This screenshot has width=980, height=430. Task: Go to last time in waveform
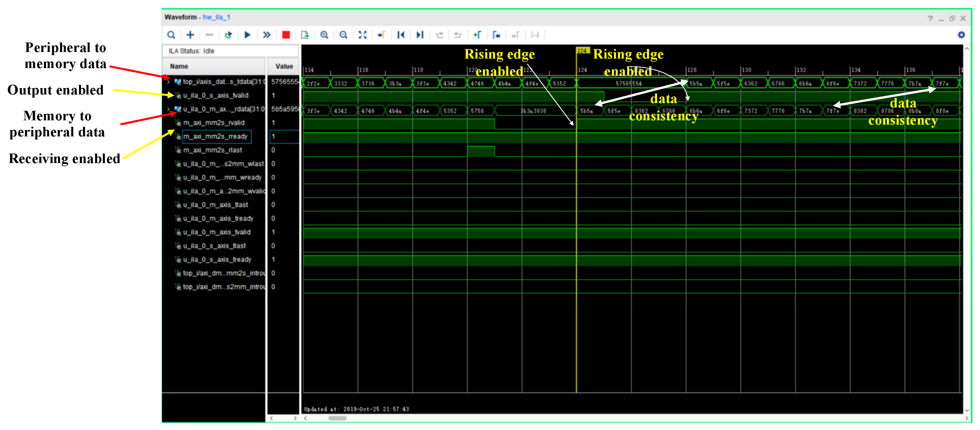coord(420,35)
